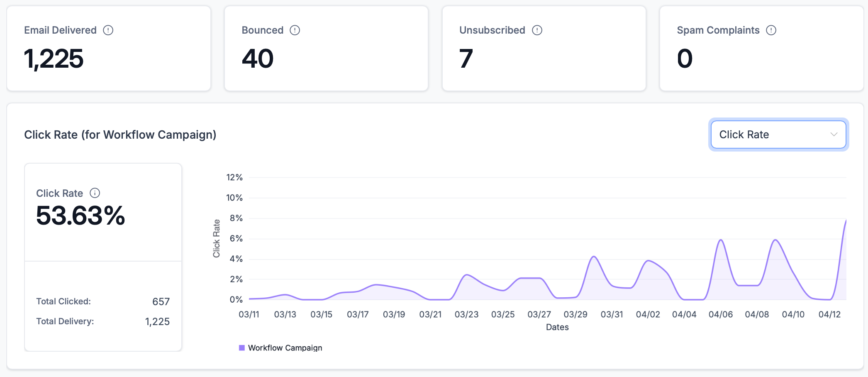The height and width of the screenshot is (377, 868).
Task: Click the info icon beside Spam Complaints
Action: (x=771, y=29)
